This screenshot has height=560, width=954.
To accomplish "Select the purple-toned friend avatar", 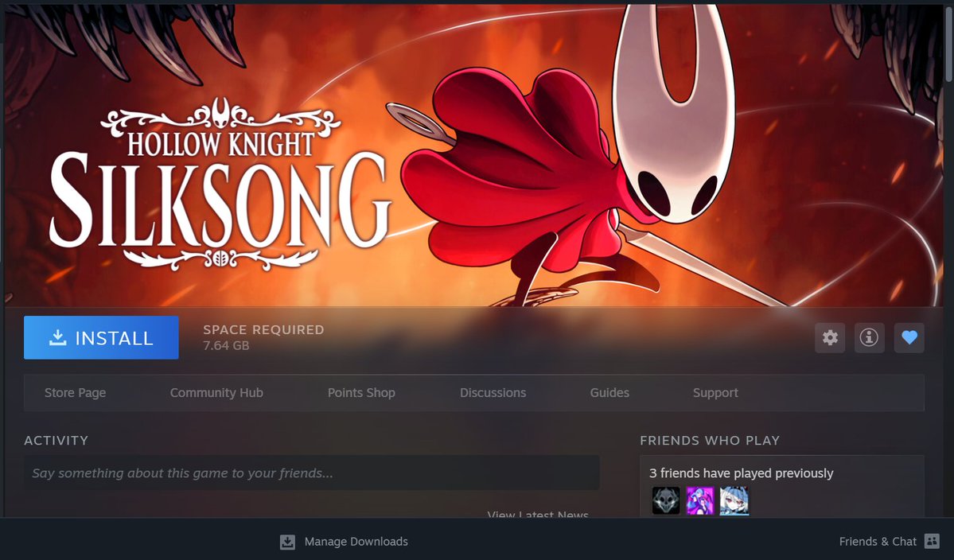I will [699, 501].
